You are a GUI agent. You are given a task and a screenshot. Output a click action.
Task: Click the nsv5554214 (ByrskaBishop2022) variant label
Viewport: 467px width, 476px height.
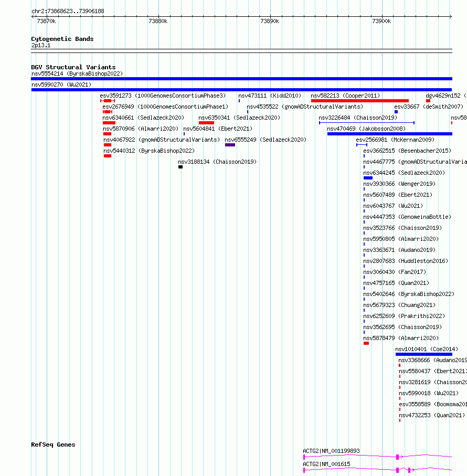click(x=77, y=73)
